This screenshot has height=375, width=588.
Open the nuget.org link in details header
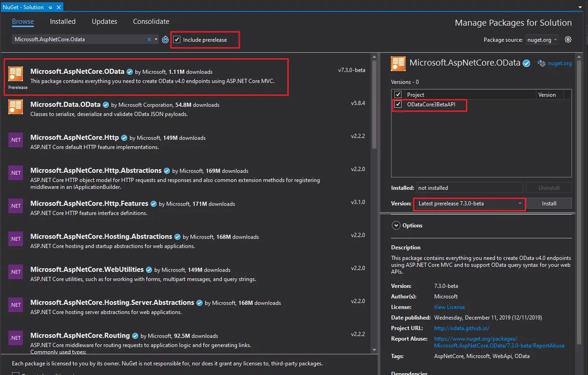560,64
